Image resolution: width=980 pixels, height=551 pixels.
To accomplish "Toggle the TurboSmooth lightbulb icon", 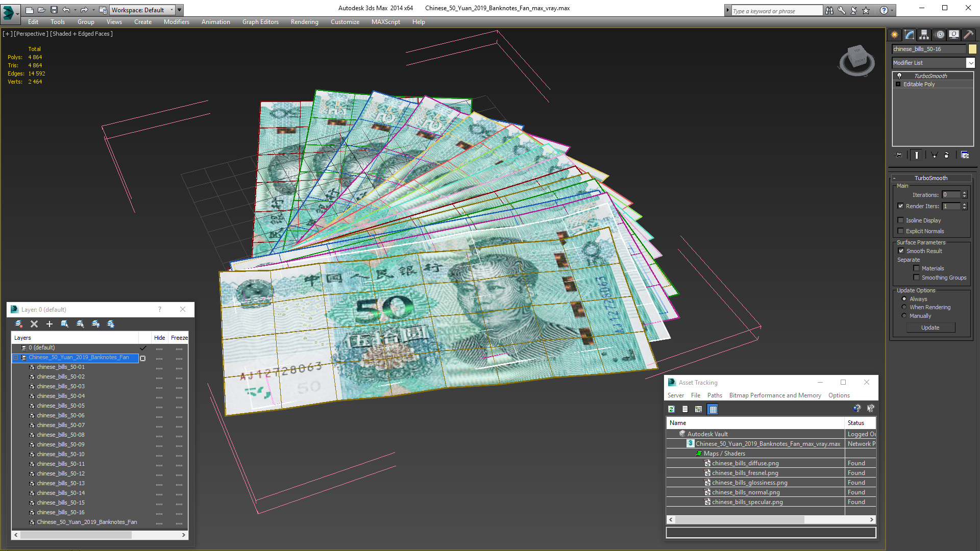I will click(x=899, y=76).
